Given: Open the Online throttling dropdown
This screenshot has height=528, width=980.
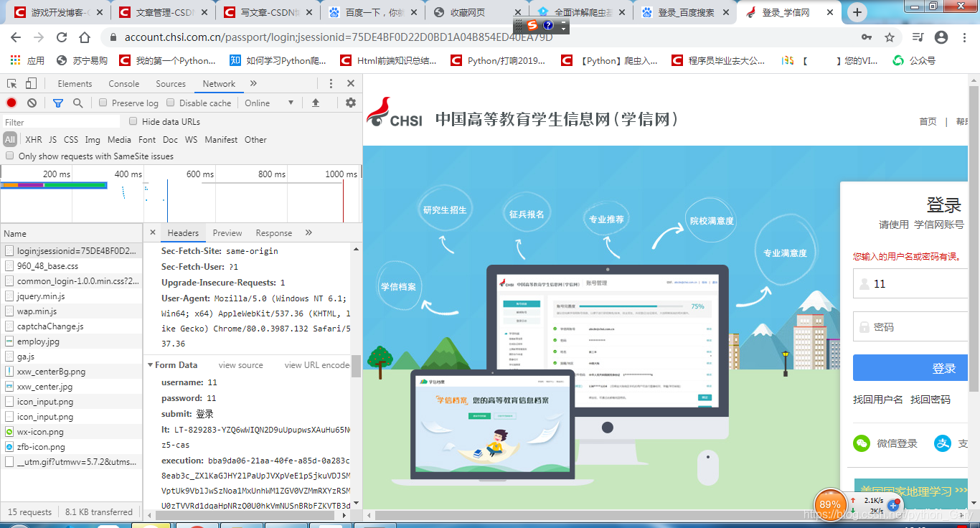Looking at the screenshot, I should click(x=269, y=103).
